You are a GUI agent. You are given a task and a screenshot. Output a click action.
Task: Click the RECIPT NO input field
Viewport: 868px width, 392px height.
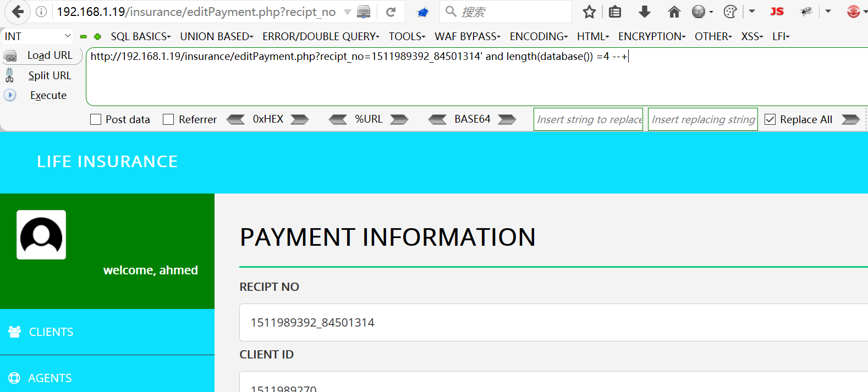(553, 322)
